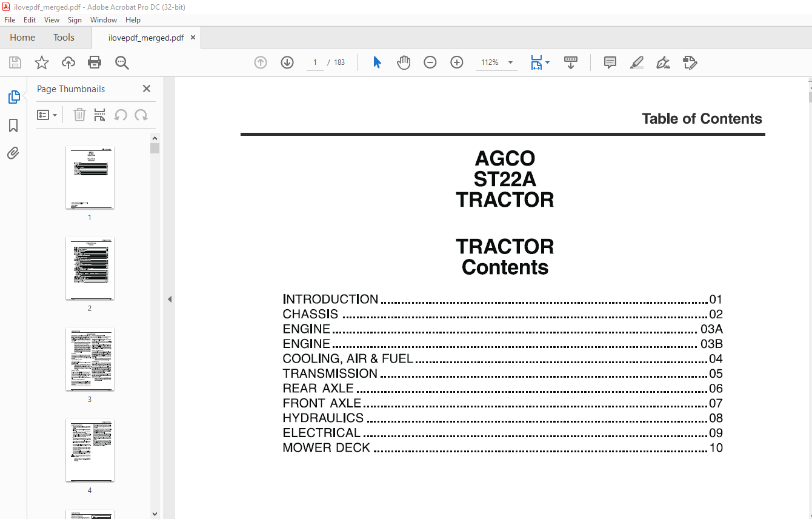Click ENGINE 03B contents entry
This screenshot has width=812, height=519.
(x=502, y=344)
